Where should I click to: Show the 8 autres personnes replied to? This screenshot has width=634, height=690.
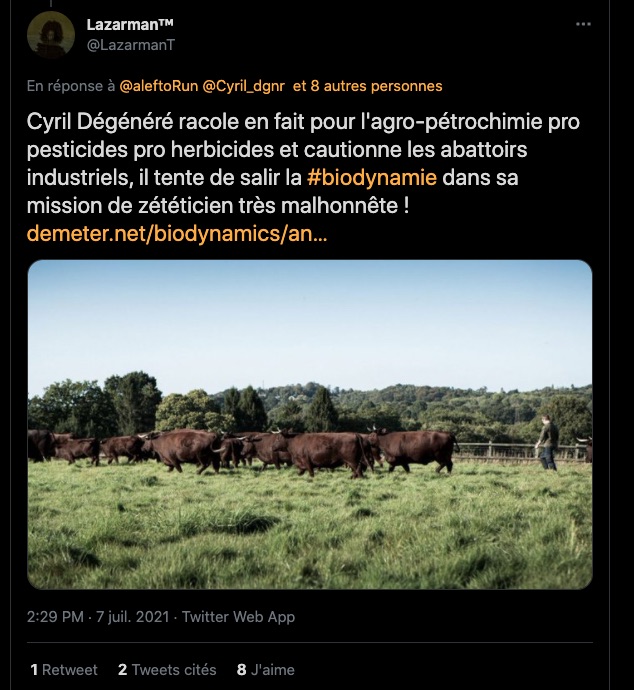coord(376,86)
